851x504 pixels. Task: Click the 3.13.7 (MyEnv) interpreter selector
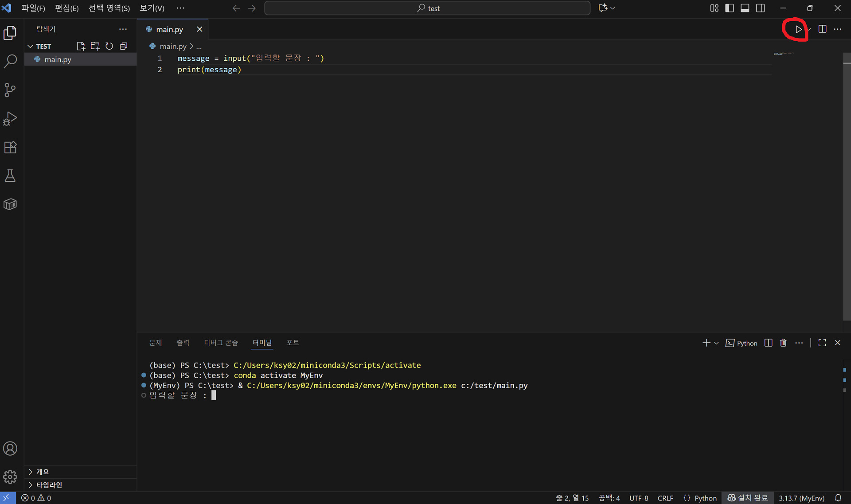click(801, 498)
